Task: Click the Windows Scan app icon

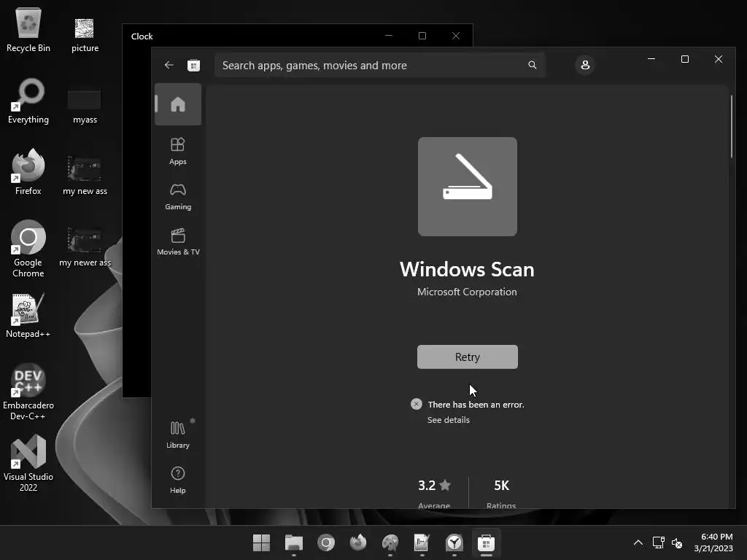Action: click(x=468, y=187)
